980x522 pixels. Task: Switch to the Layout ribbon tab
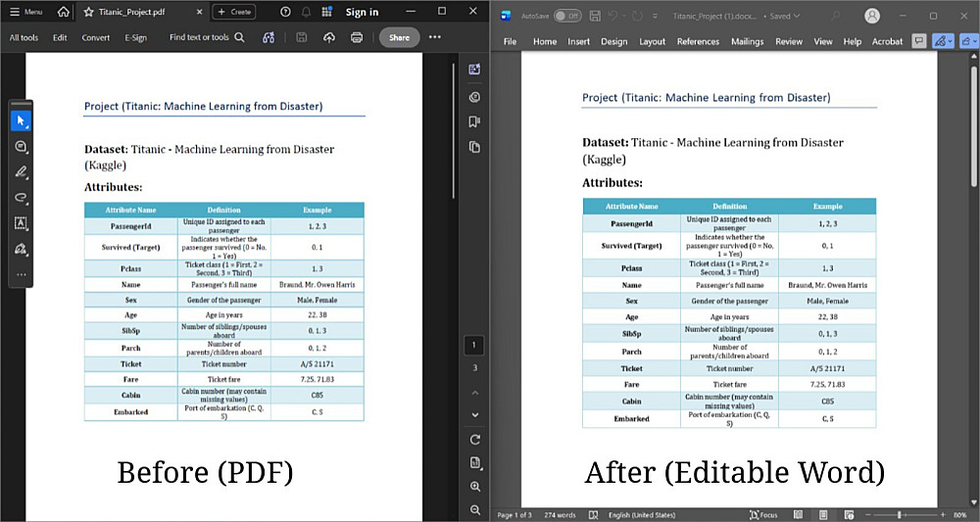pyautogui.click(x=652, y=41)
